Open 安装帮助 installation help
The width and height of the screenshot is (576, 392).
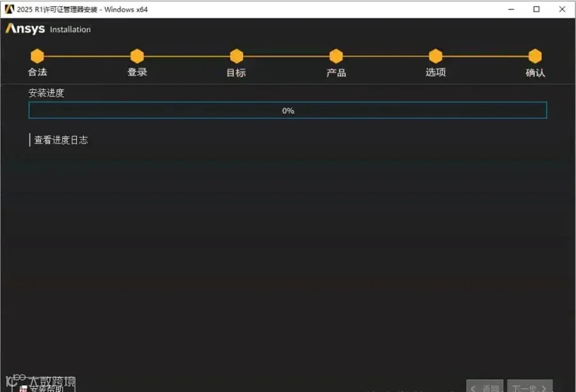click(x=42, y=388)
